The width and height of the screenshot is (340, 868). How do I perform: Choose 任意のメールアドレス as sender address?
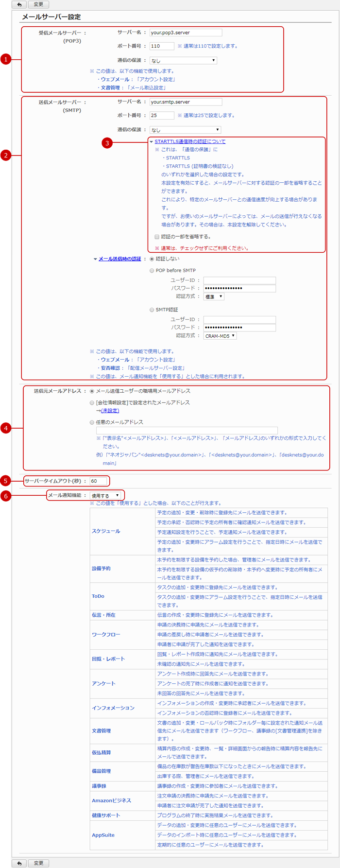(x=92, y=422)
